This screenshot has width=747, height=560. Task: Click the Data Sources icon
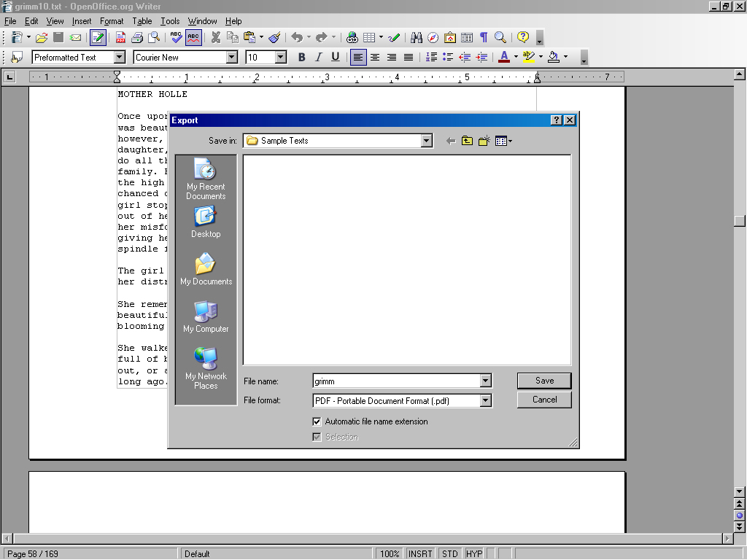tap(467, 37)
